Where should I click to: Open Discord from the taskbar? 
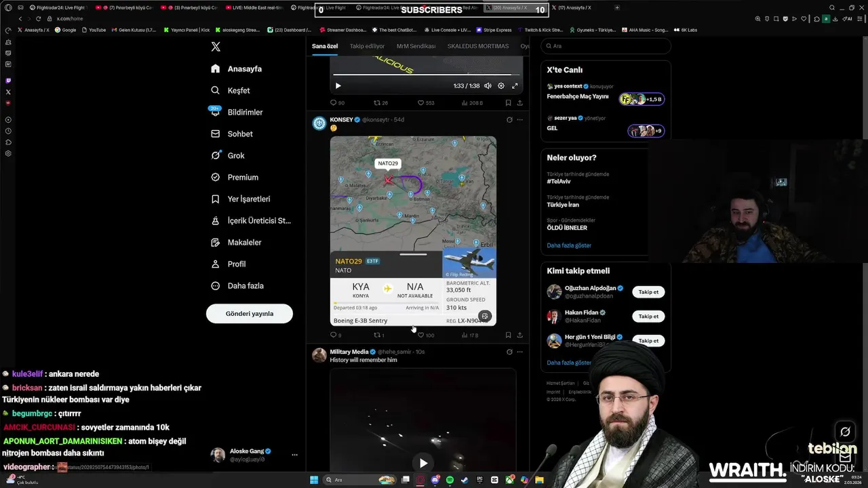pyautogui.click(x=435, y=480)
